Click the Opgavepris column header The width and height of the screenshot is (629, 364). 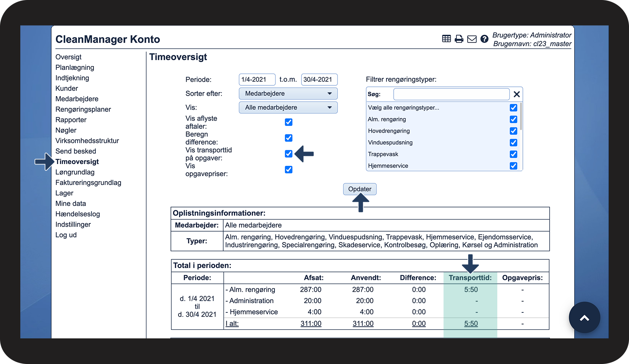coord(522,278)
